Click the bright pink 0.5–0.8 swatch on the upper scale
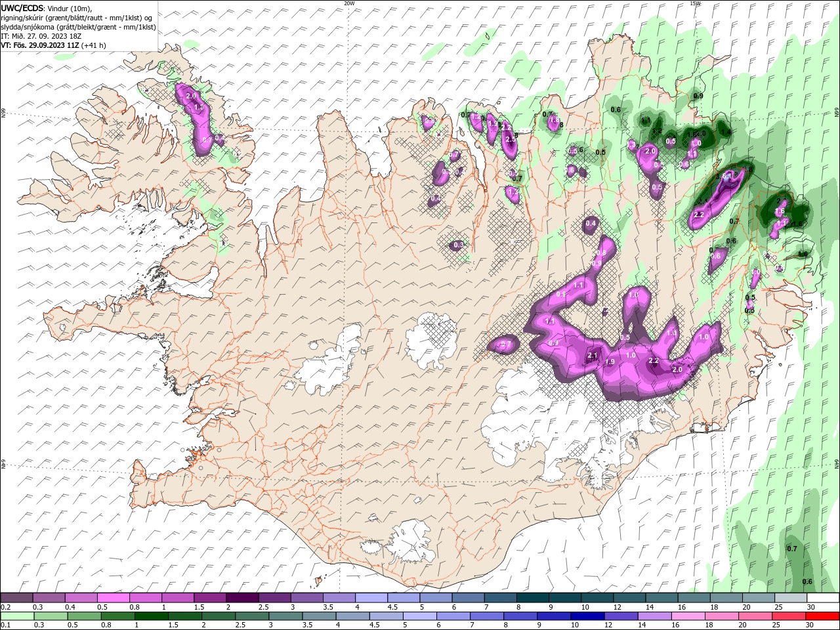Viewport: 840px width, 630px height. pyautogui.click(x=114, y=598)
